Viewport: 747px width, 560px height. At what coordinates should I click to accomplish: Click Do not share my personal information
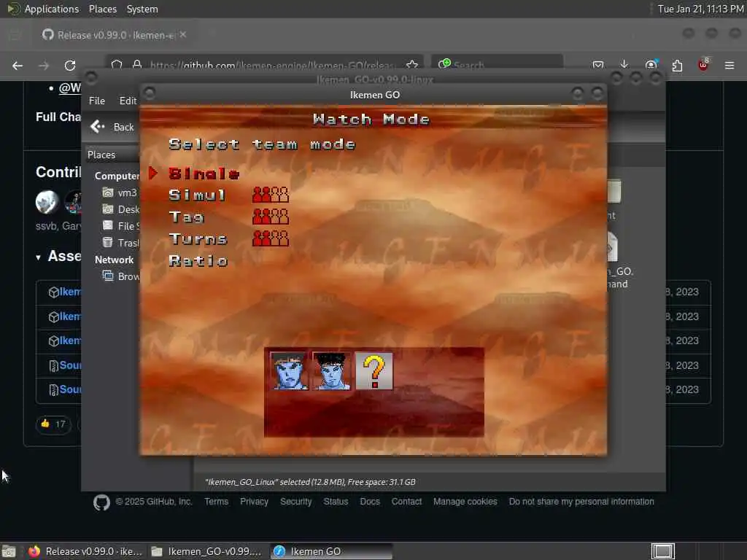[581, 502]
